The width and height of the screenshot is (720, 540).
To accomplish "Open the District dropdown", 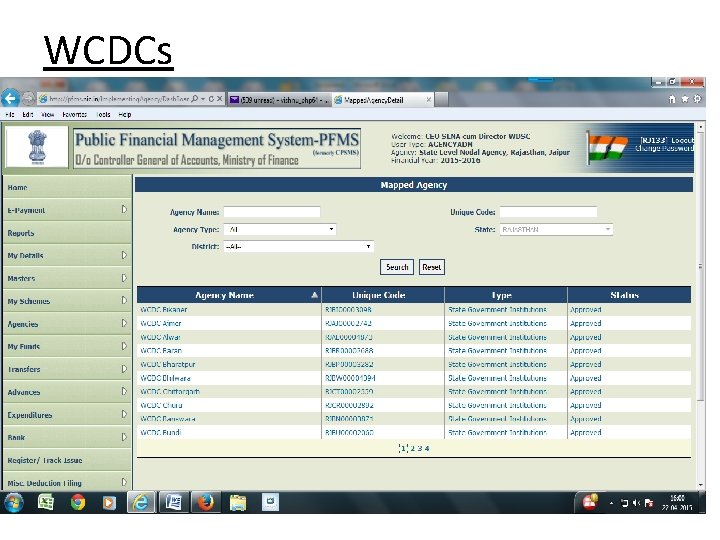I will 298,247.
